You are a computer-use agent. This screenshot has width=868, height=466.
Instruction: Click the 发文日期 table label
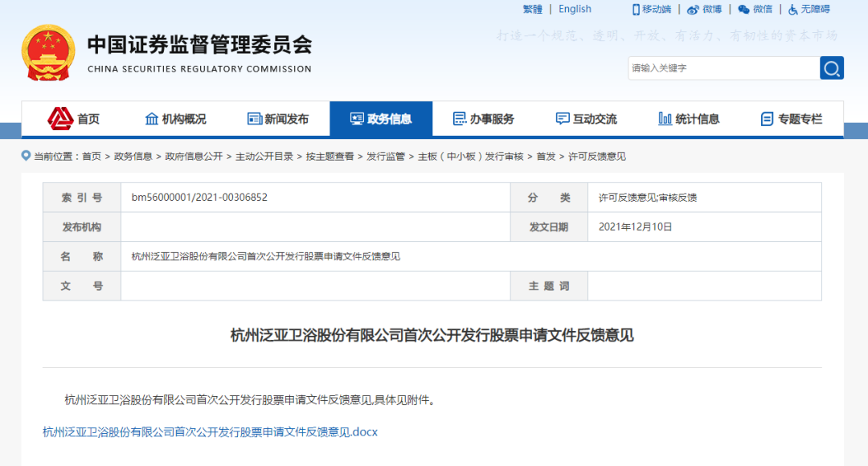549,227
